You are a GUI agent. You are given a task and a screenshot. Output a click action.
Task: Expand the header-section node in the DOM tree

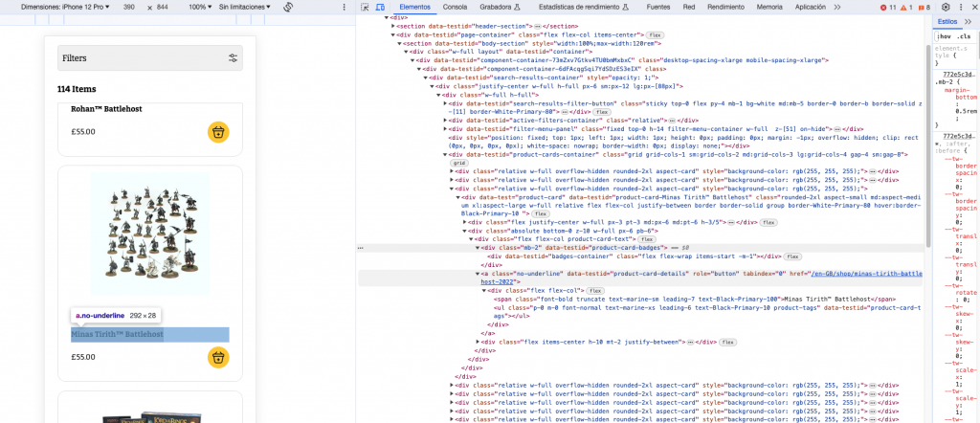tap(393, 26)
